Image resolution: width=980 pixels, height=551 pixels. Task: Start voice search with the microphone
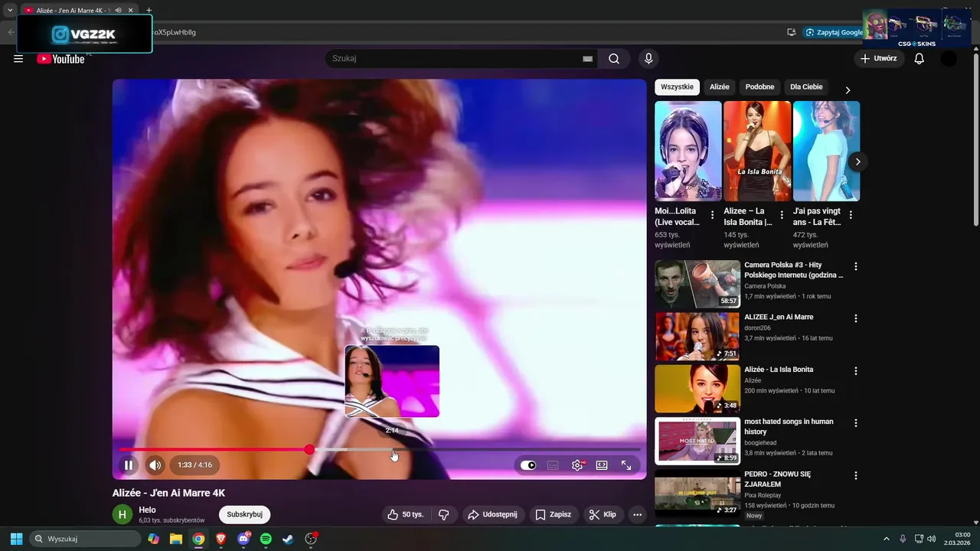pyautogui.click(x=648, y=59)
